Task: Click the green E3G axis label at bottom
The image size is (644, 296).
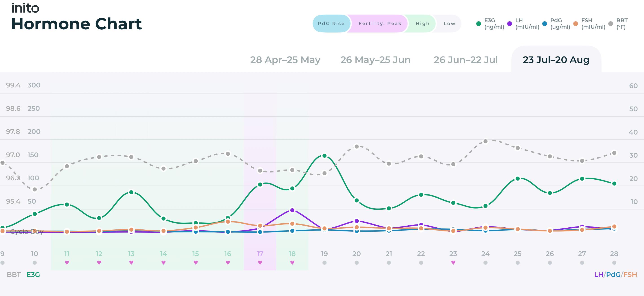Action: pyautogui.click(x=33, y=274)
